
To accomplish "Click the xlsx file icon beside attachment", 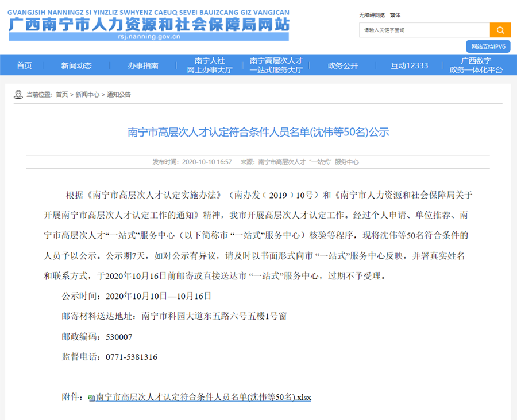I will (x=91, y=398).
